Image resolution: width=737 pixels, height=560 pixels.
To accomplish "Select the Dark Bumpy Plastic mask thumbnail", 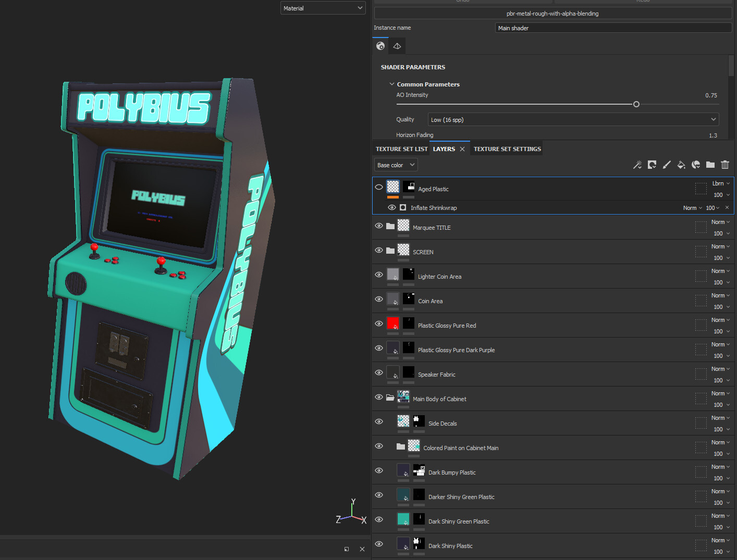I will pyautogui.click(x=419, y=470).
